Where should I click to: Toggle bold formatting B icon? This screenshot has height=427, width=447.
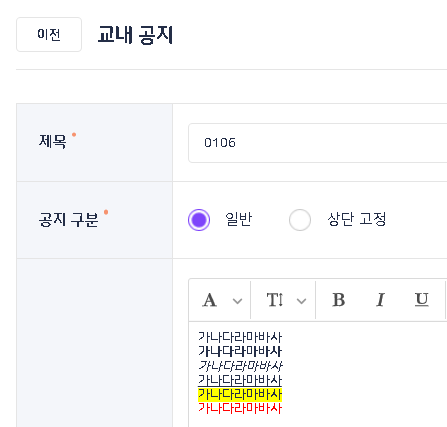(339, 300)
